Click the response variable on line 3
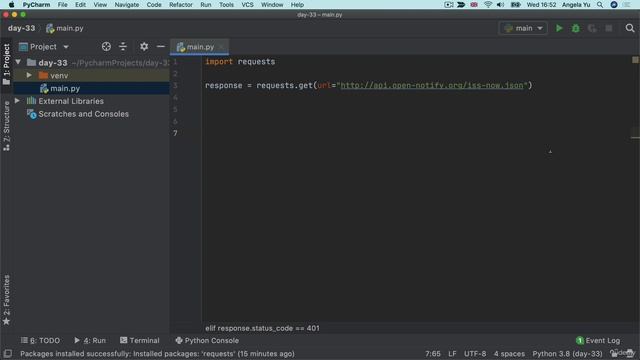This screenshot has height=360, width=640. 224,85
